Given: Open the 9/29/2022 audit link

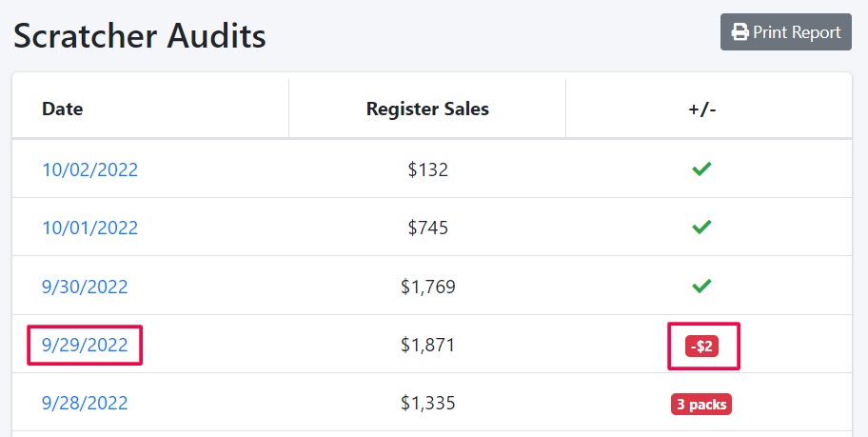Looking at the screenshot, I should click(86, 345).
